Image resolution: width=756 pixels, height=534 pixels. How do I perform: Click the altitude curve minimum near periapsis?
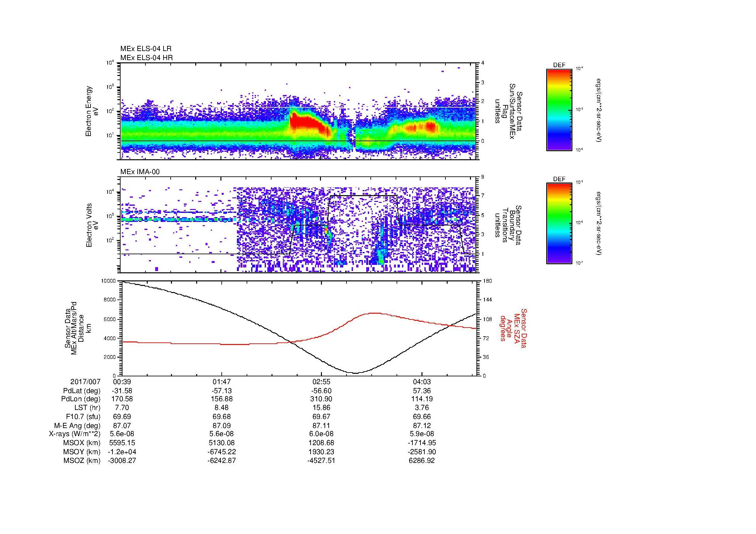tap(356, 373)
